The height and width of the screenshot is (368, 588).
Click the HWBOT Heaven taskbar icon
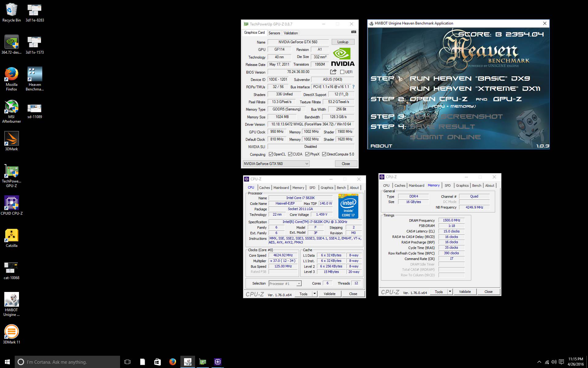187,362
